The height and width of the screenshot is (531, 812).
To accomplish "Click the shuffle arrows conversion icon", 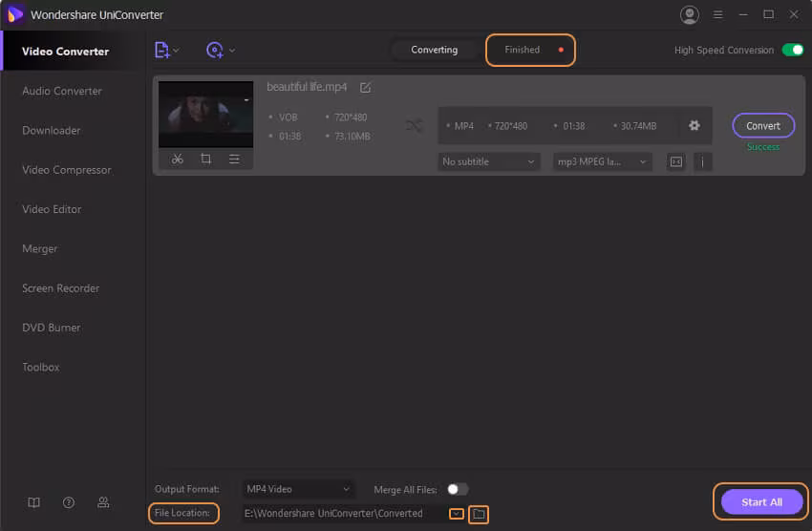I will coord(414,126).
